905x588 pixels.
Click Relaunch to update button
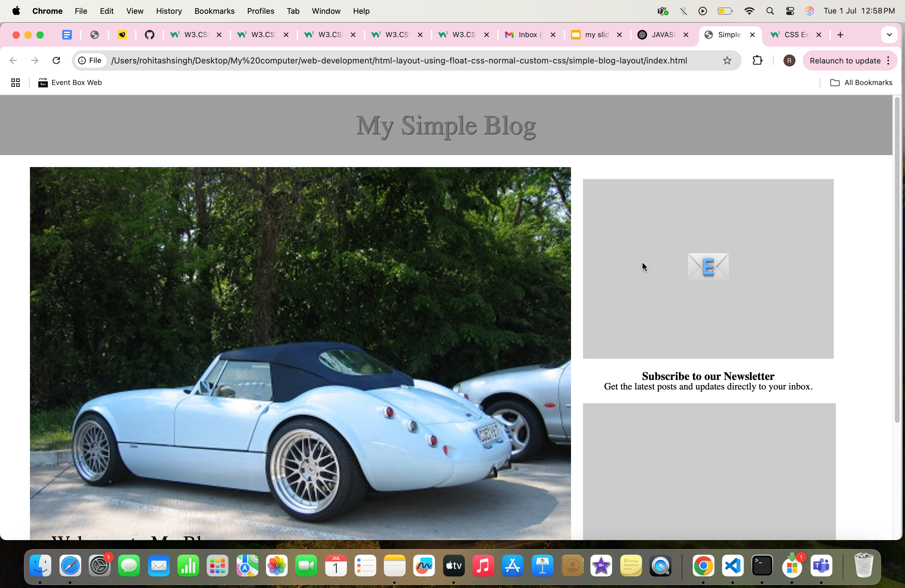tap(845, 60)
